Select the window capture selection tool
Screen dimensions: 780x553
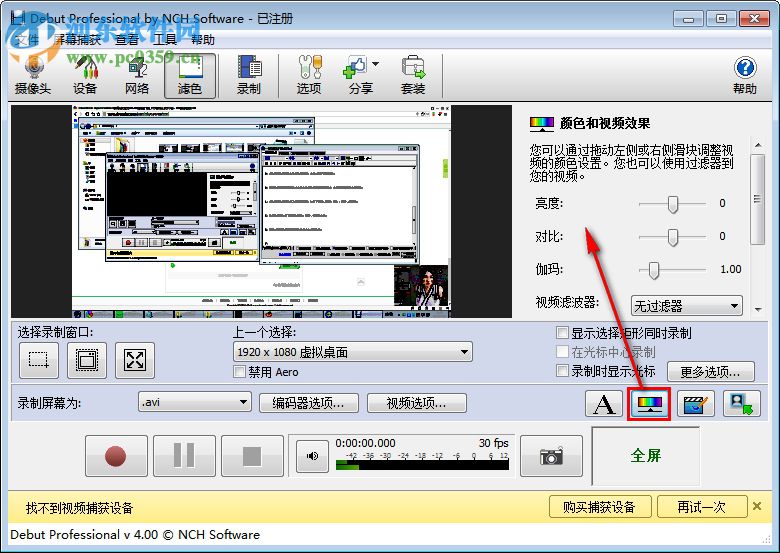[x=87, y=360]
